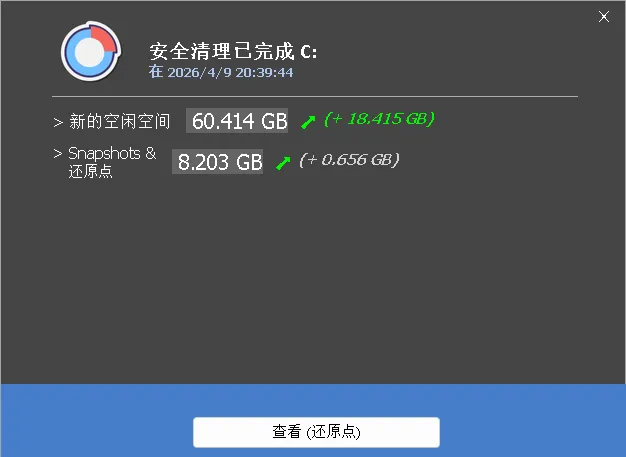This screenshot has width=626, height=457.
Task: Click the green arrow beside 8.203 GB
Action: [x=283, y=162]
